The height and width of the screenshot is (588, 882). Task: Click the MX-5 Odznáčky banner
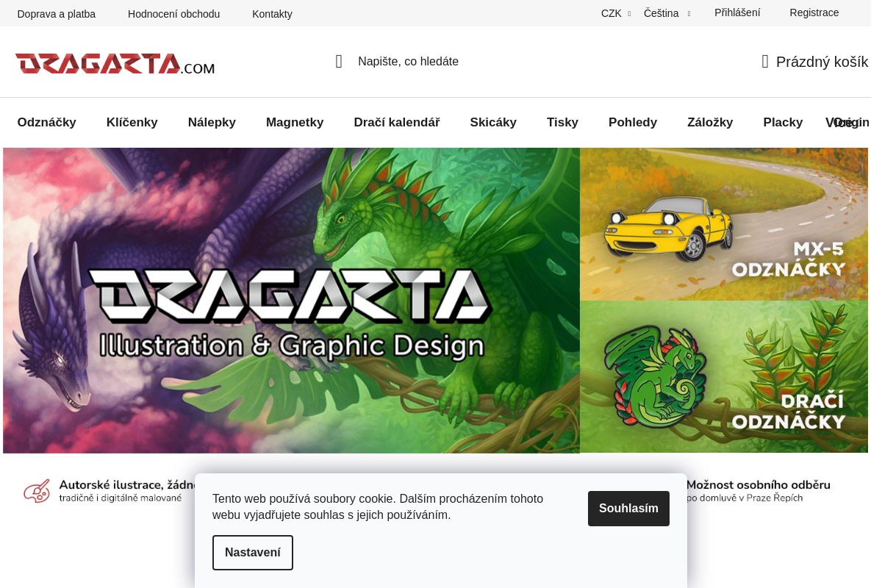point(724,224)
